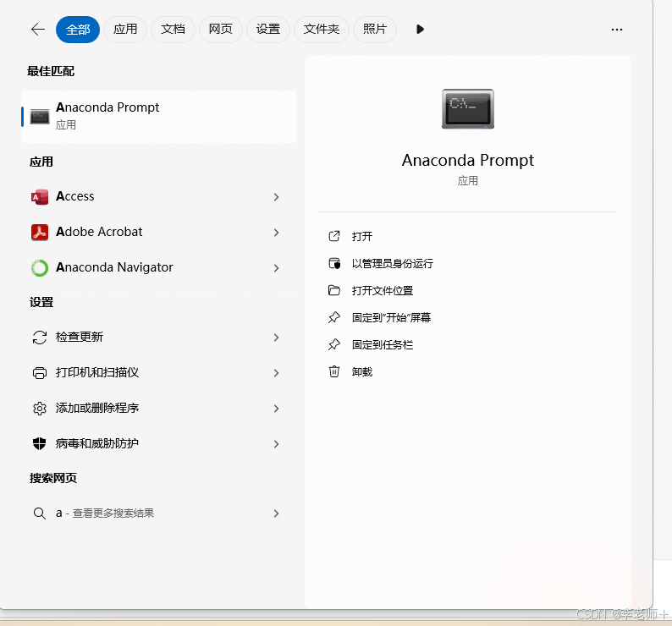Expand the web search result chevron
Screen dimensions: 672x626
point(277,513)
